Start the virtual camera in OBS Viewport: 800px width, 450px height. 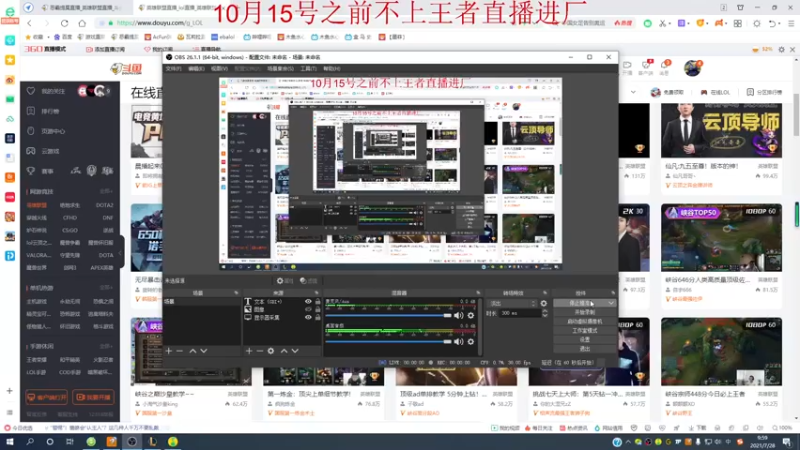585,321
